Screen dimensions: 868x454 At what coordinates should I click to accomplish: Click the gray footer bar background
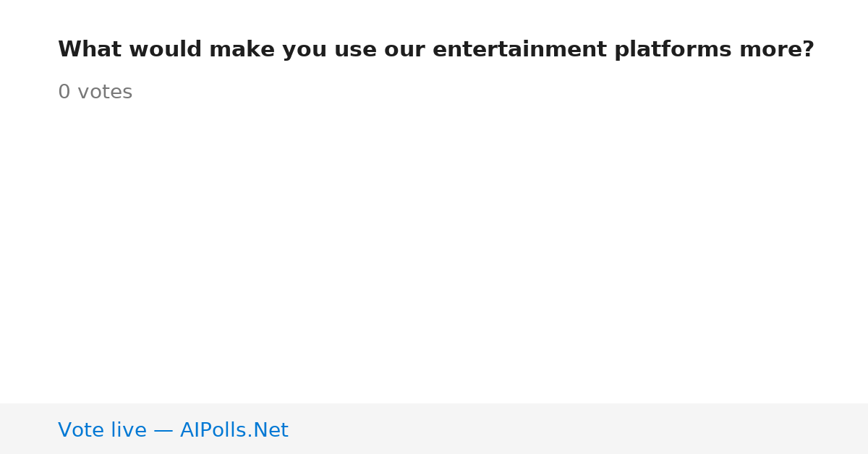[x=579, y=429]
